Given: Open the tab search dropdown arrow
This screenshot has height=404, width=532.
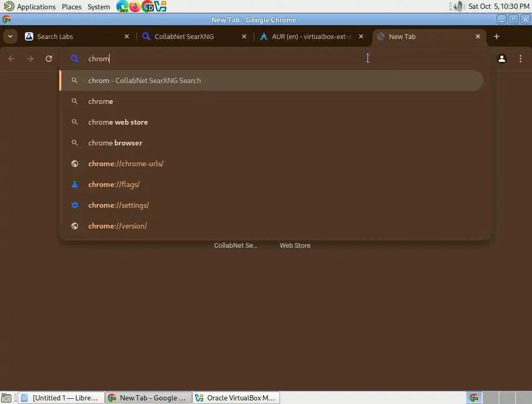Looking at the screenshot, I should click(x=10, y=36).
